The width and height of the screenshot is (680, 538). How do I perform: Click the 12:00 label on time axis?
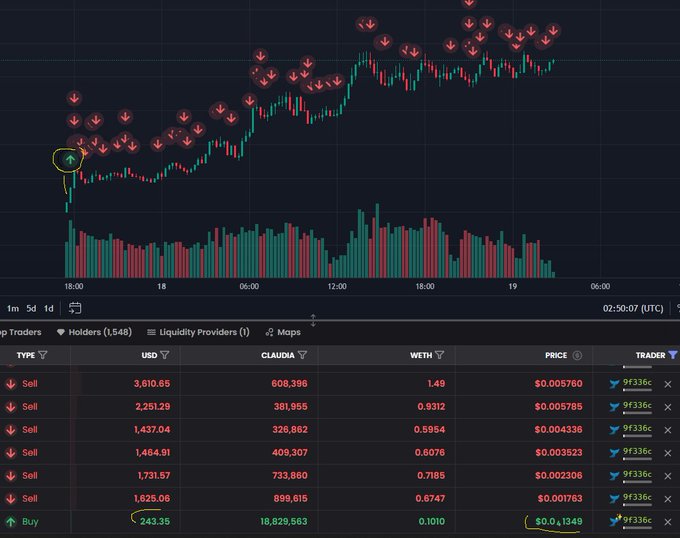pyautogui.click(x=337, y=286)
